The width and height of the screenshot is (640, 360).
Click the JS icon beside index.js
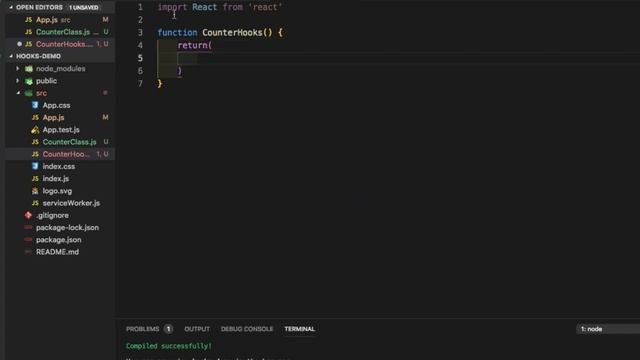[x=35, y=179]
